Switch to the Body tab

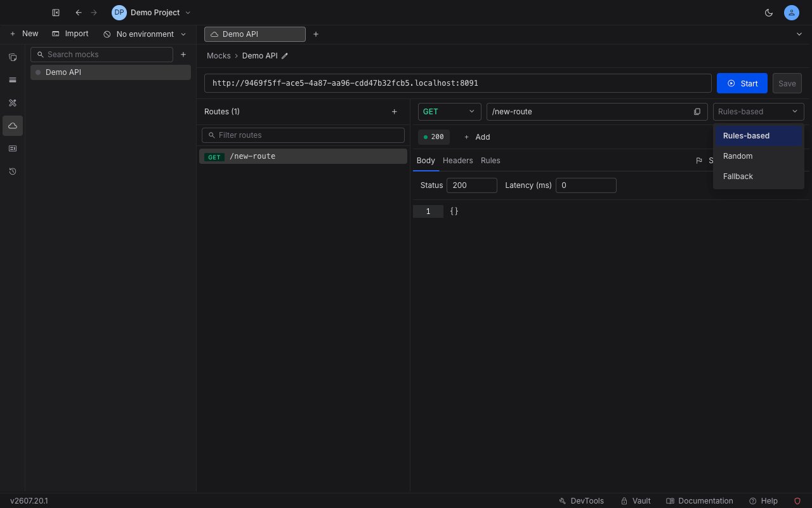coord(426,161)
